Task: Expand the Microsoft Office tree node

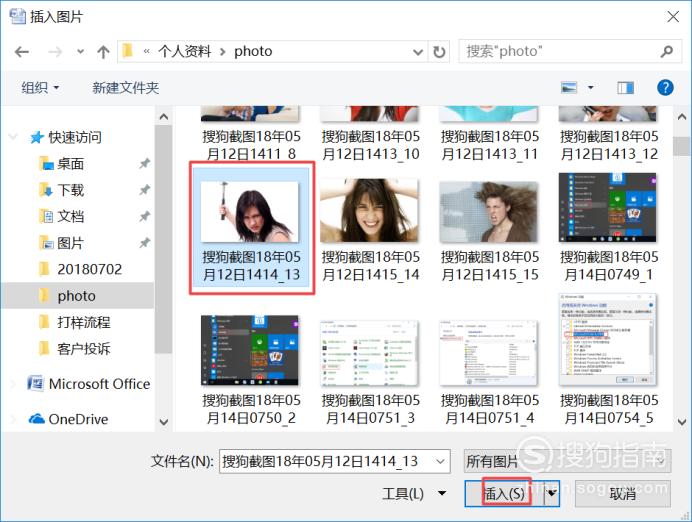Action: click(x=14, y=384)
